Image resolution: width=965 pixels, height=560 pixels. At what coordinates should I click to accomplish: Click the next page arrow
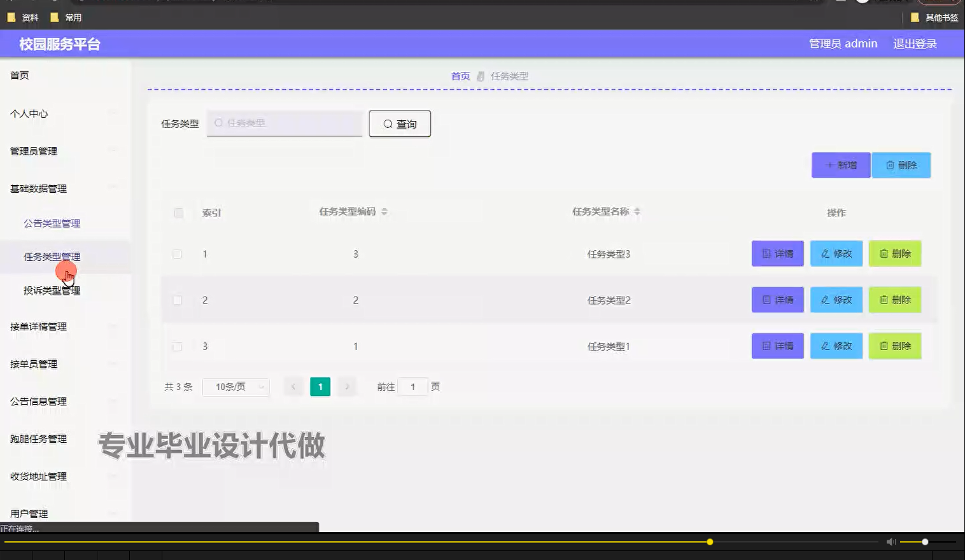coord(347,387)
